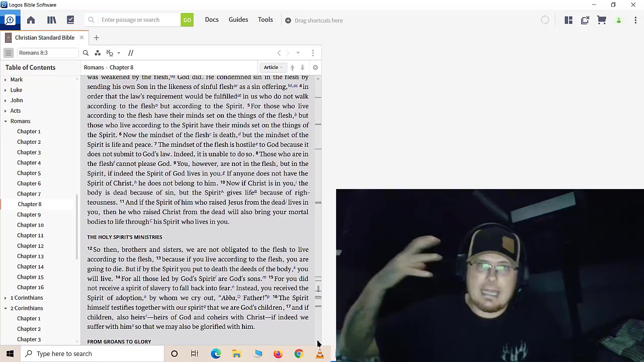Navigate back with left chevron arrow
Screen dimensions: 644x362
coord(279,53)
